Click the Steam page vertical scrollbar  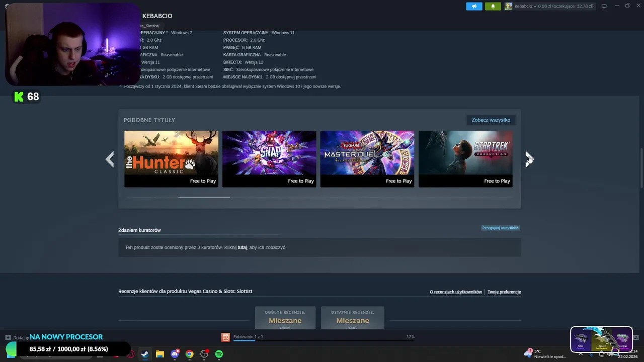point(641,168)
